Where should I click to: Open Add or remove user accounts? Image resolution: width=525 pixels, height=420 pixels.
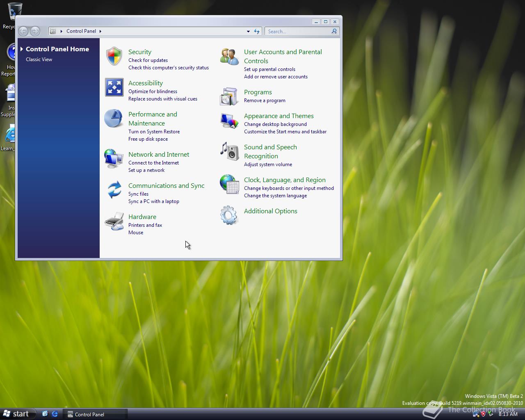click(x=276, y=77)
